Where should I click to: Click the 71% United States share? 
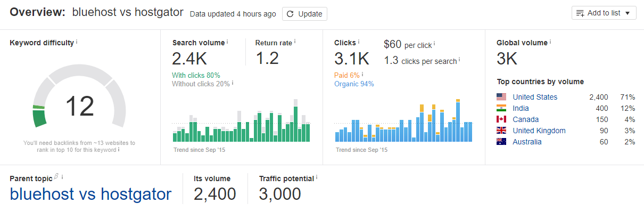point(628,97)
